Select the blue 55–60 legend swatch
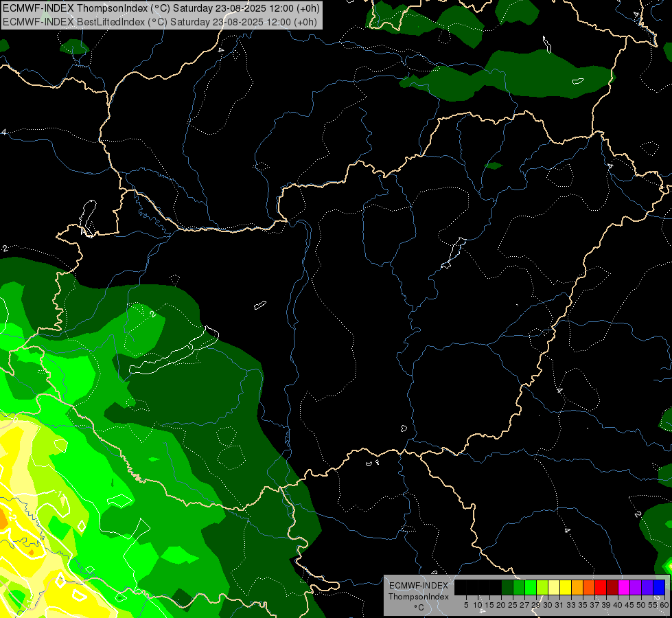 (659, 587)
